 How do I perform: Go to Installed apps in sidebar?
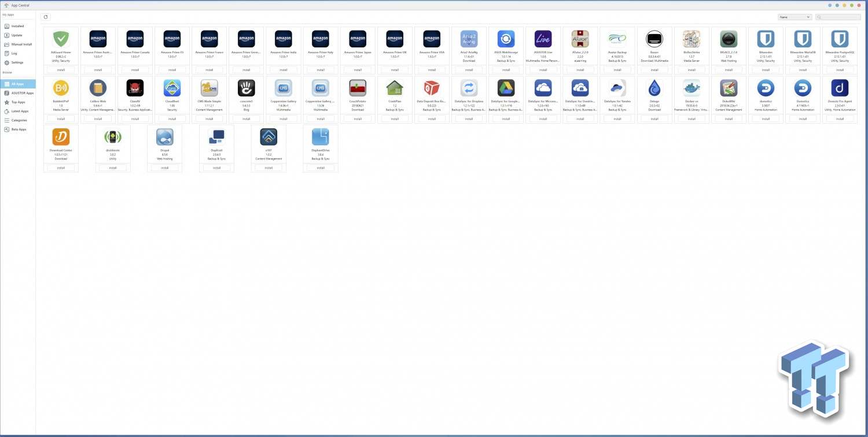pos(18,26)
